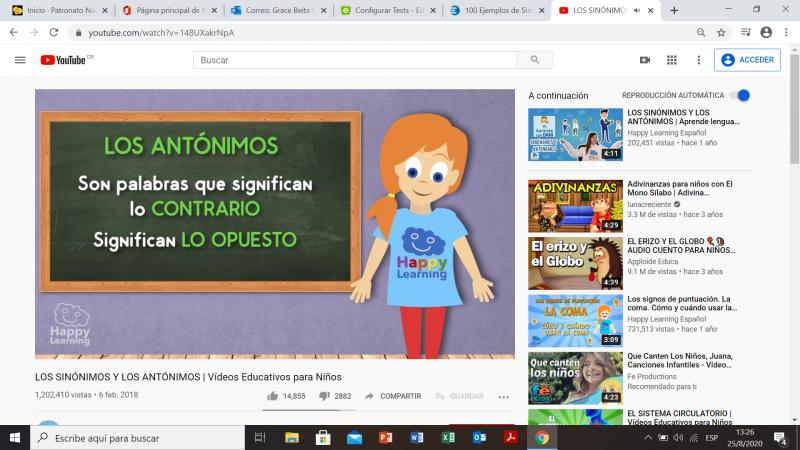Viewport: 800px width, 450px height.
Task: Bookmark this page with star icon
Action: (721, 32)
